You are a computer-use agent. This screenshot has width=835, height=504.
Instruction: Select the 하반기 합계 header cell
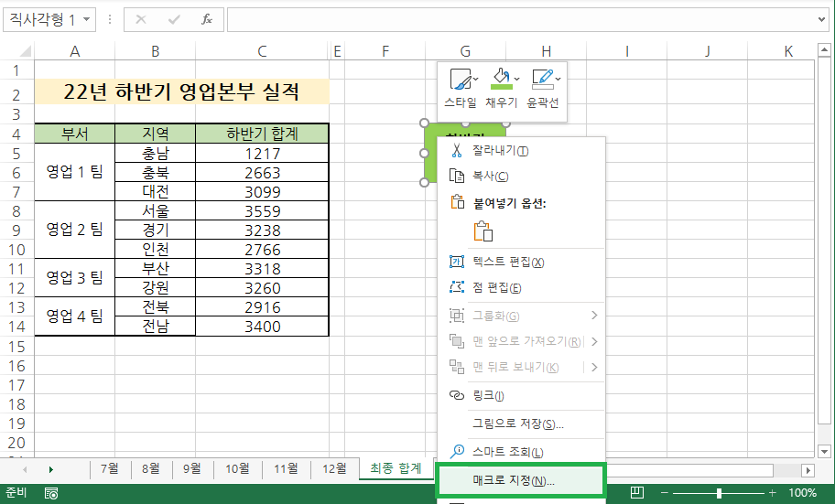pyautogui.click(x=262, y=134)
